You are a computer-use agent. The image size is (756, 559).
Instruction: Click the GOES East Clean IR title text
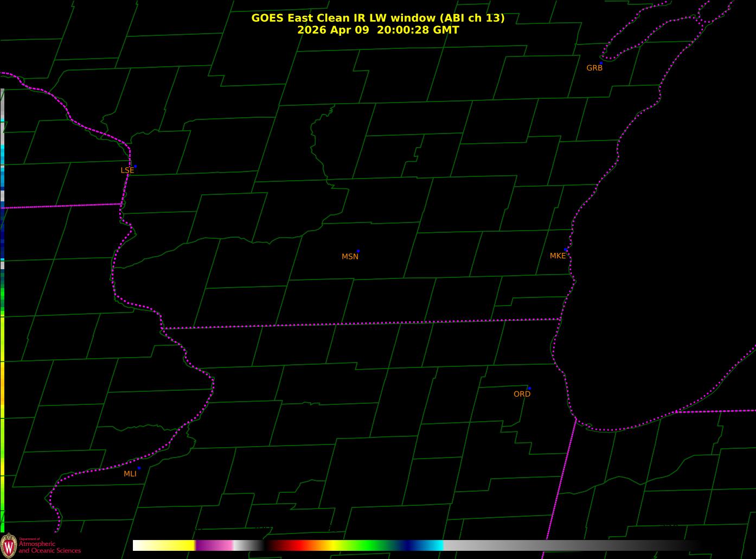click(x=377, y=18)
